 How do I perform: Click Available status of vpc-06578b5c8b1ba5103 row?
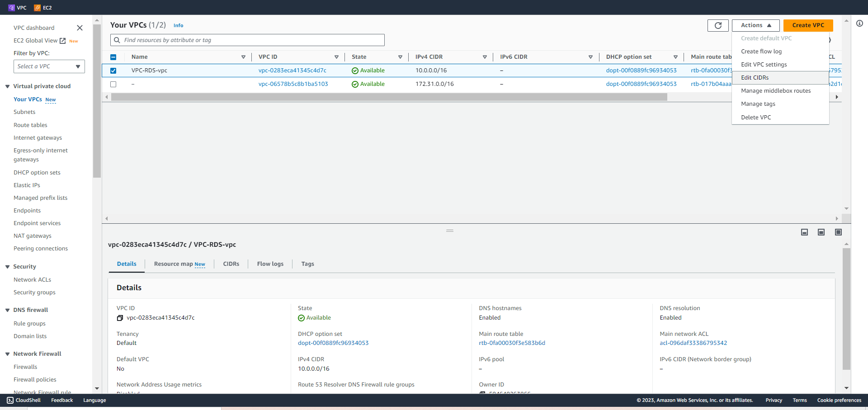(x=368, y=84)
